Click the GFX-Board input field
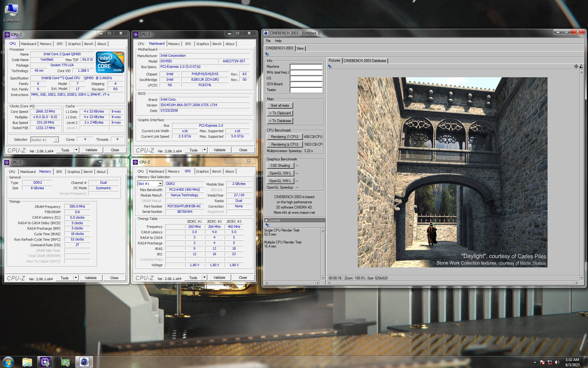The width and height of the screenshot is (588, 368). 306,84
